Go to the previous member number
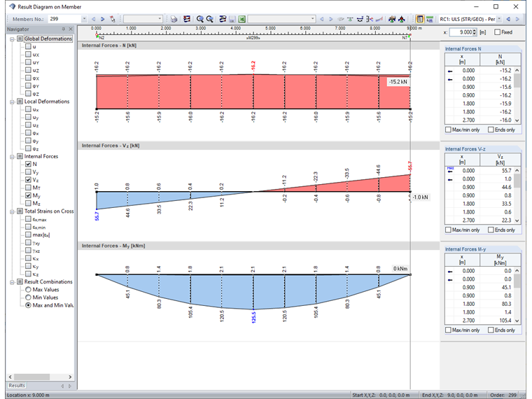532x399 pixels. coord(94,20)
